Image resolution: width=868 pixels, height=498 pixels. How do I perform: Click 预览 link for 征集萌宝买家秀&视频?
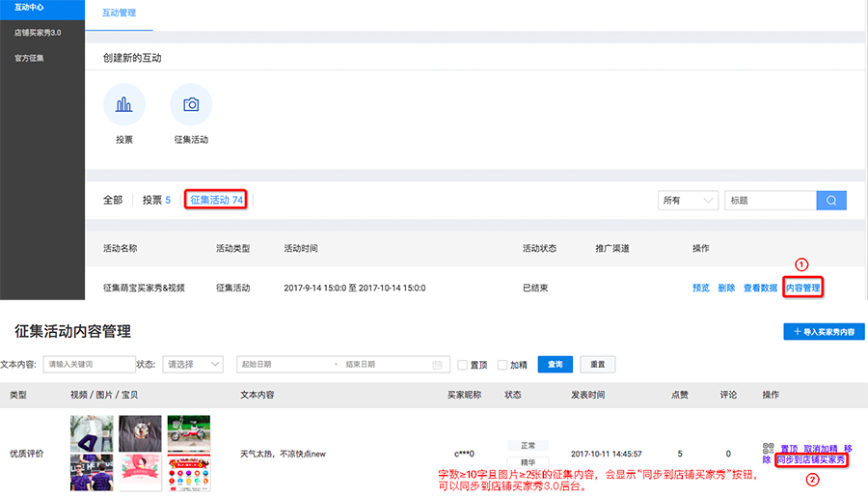coord(701,288)
